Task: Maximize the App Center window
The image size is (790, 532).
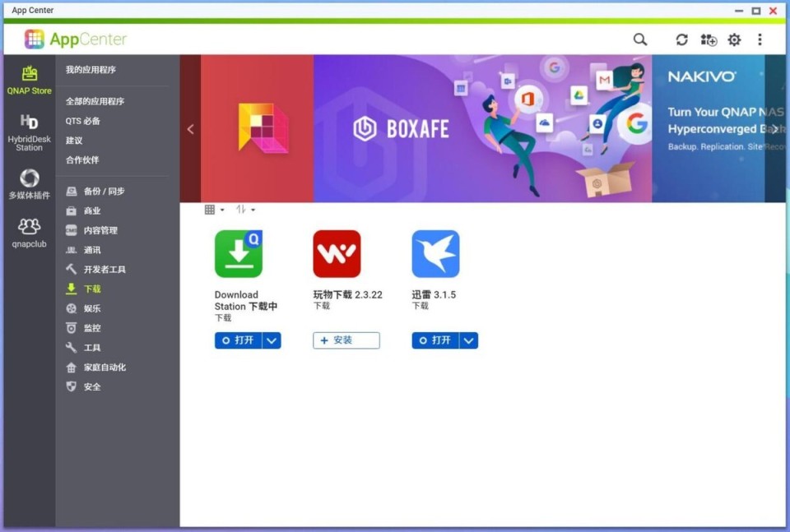Action: tap(756, 11)
